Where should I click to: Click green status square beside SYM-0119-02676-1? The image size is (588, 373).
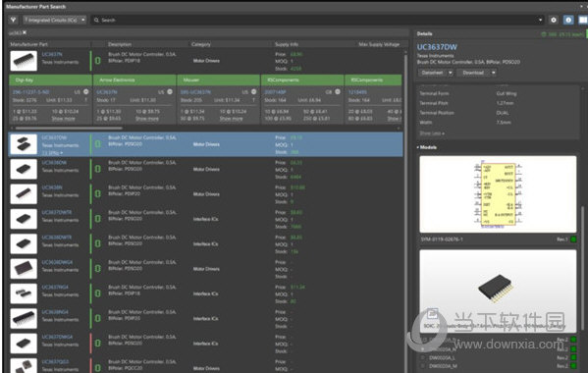coord(573,240)
